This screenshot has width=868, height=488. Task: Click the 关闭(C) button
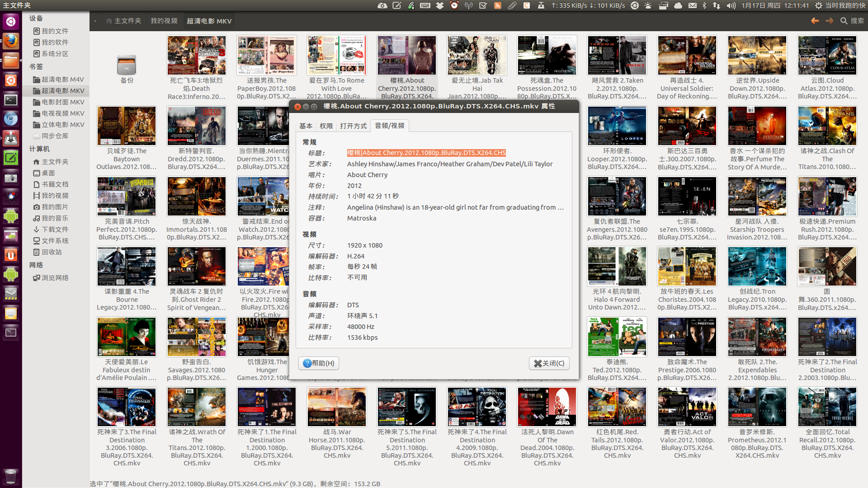click(x=549, y=363)
